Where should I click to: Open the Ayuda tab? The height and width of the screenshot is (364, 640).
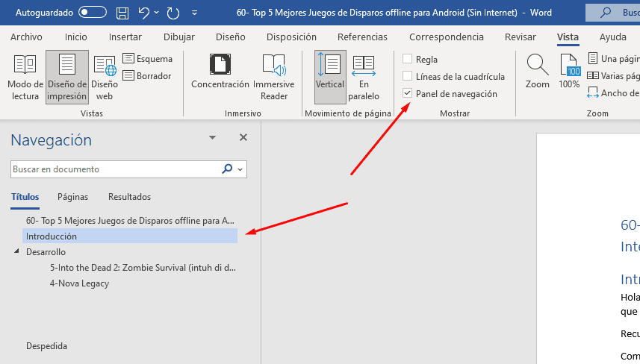612,37
